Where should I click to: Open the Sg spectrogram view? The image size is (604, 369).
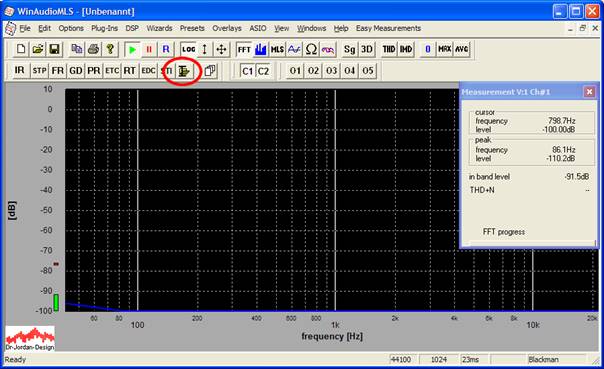pos(349,49)
